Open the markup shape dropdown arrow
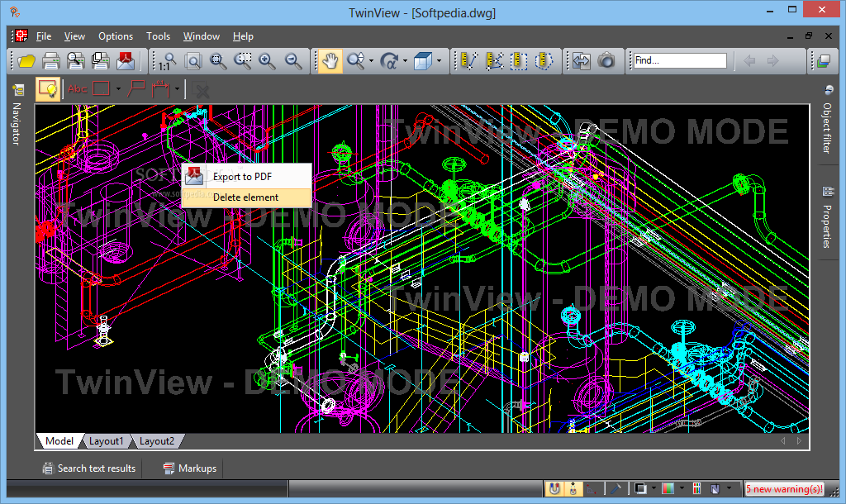846x504 pixels. pos(118,89)
